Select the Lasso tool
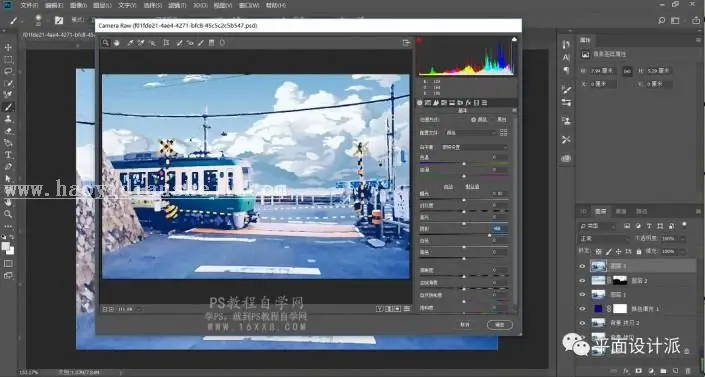The width and height of the screenshot is (705, 377). (x=8, y=71)
